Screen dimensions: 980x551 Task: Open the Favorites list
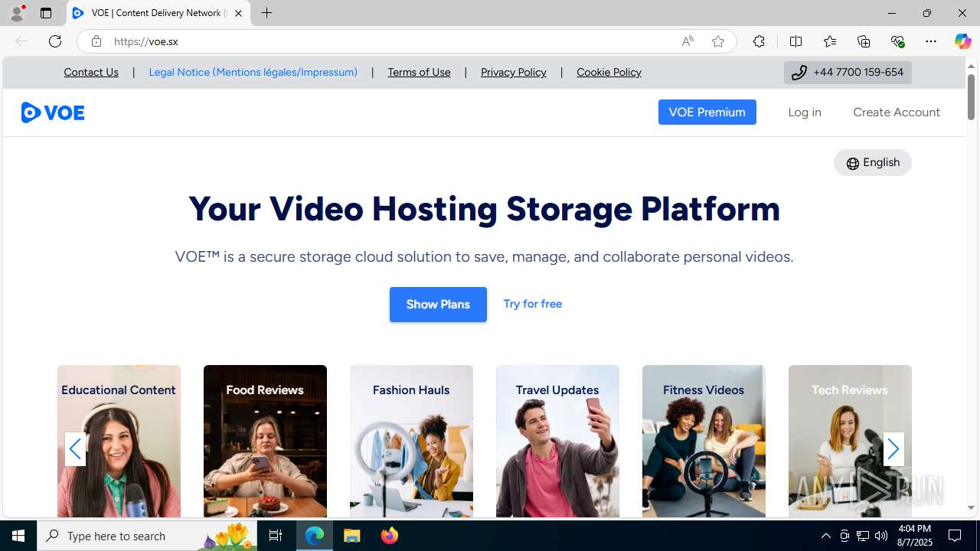click(x=830, y=41)
